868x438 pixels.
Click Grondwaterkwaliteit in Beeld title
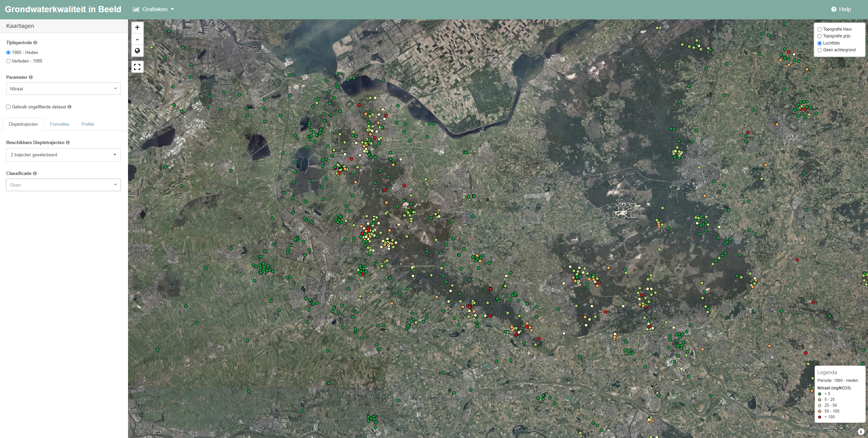(x=63, y=10)
